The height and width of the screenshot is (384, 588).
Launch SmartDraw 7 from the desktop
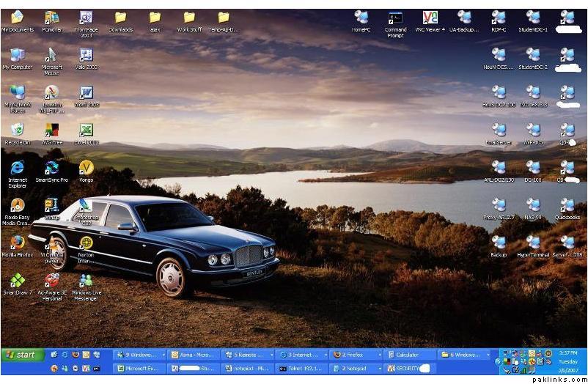pos(17,280)
